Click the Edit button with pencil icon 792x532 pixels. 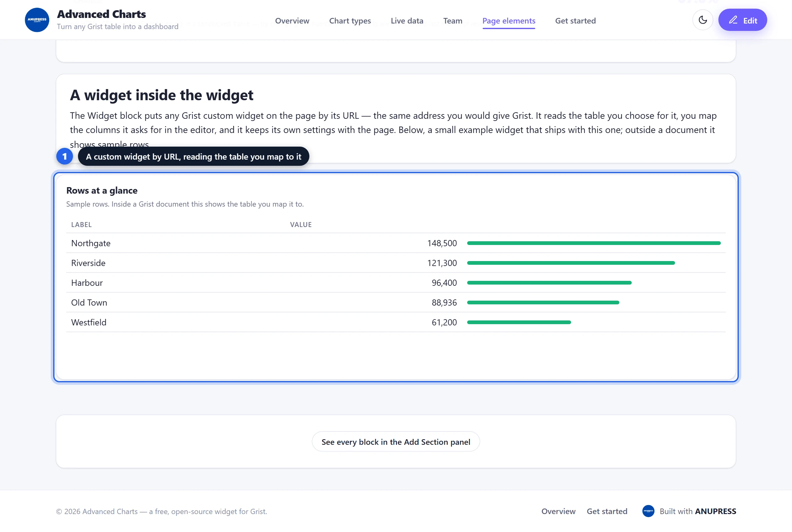coord(742,20)
